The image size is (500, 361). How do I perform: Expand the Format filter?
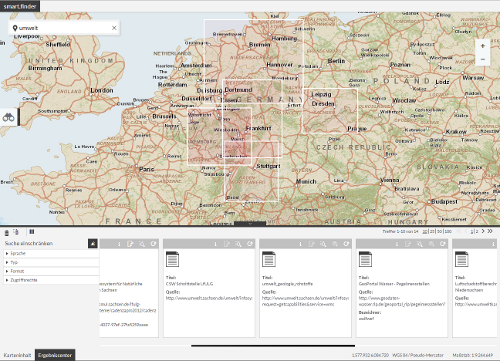click(52, 271)
